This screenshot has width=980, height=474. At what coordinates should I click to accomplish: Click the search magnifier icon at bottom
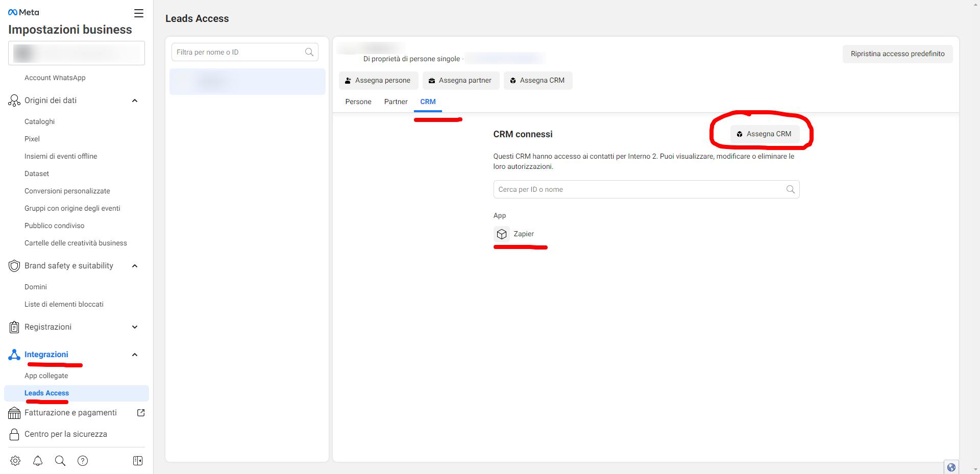coord(60,460)
